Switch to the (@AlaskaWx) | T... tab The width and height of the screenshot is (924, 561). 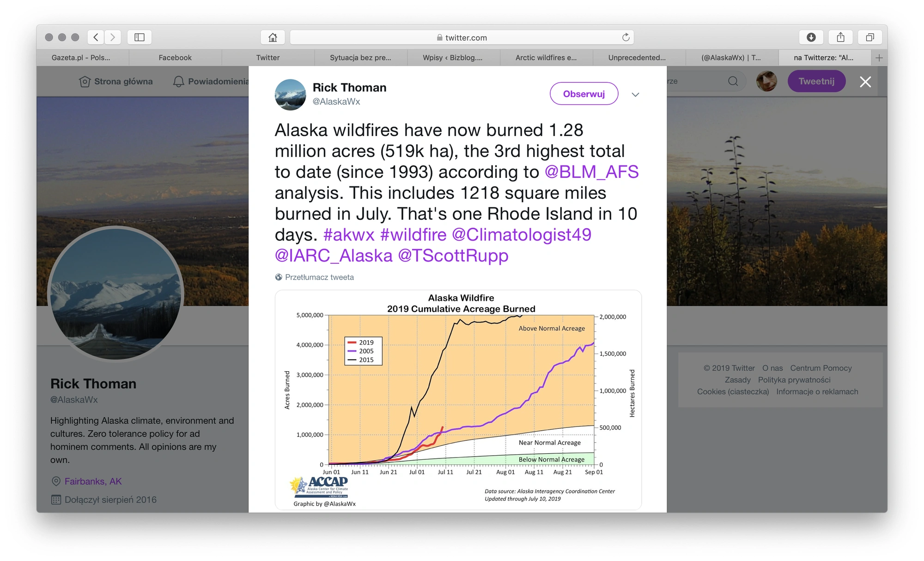[731, 58]
